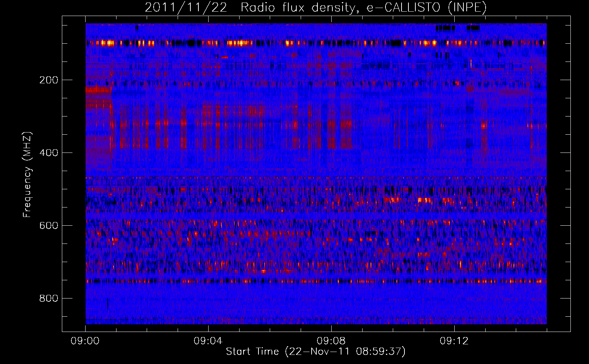
Task: Click the 09:08 time tick label
Action: (x=331, y=341)
